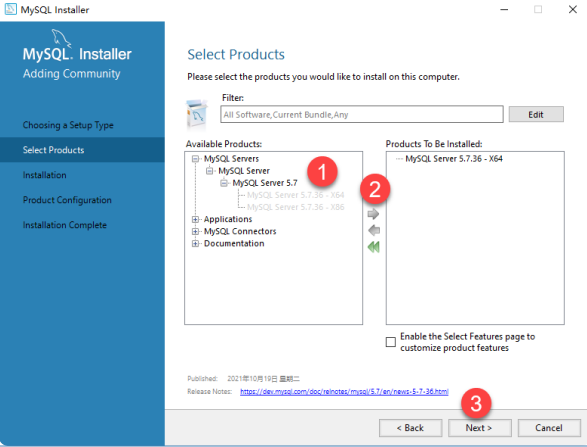The width and height of the screenshot is (587, 447).
Task: Click the Next button
Action: 480,428
